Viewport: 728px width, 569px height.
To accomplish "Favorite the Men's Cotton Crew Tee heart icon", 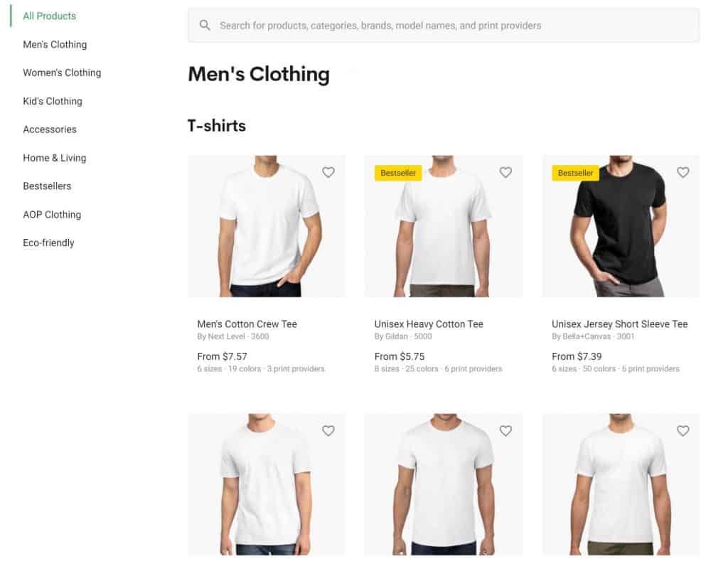I will point(328,172).
